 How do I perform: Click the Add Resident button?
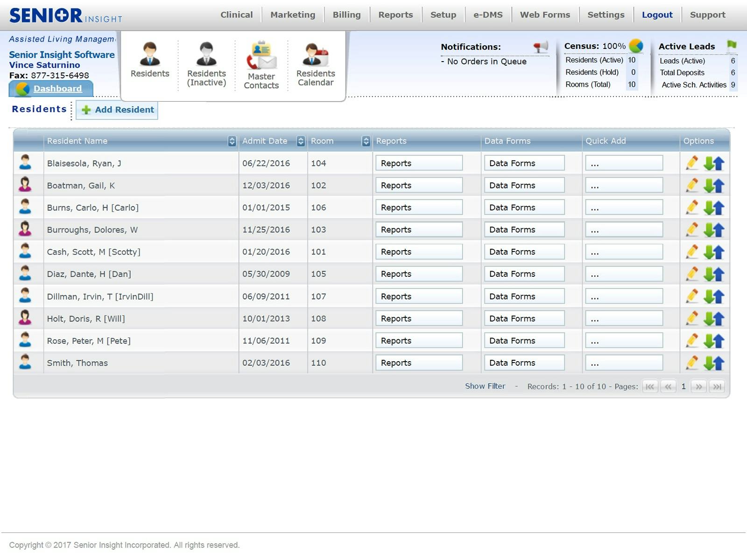(117, 110)
